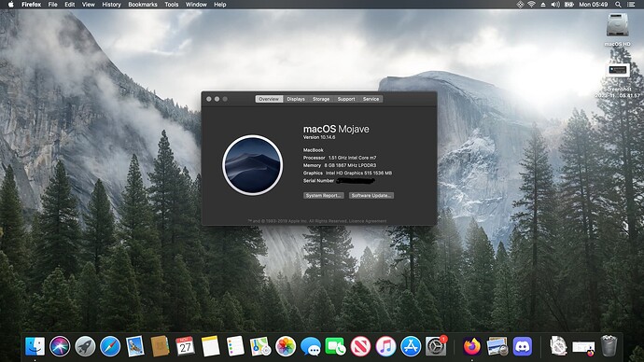Click Firefox icon in Dock
The height and width of the screenshot is (362, 644).
click(472, 346)
